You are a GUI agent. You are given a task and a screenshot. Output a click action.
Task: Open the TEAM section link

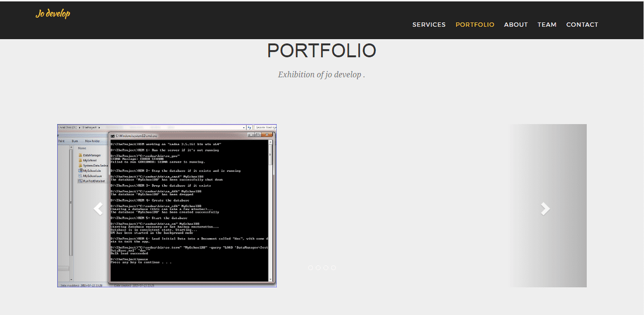(547, 25)
